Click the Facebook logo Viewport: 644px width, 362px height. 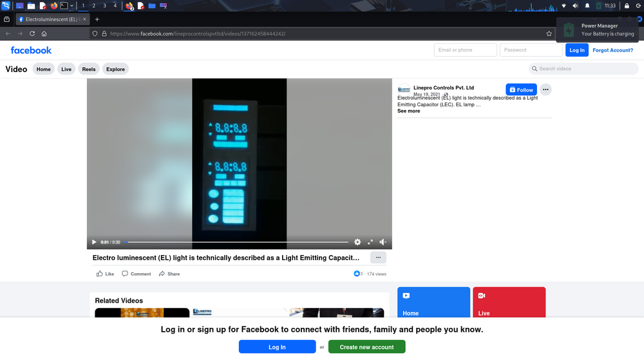(x=31, y=50)
